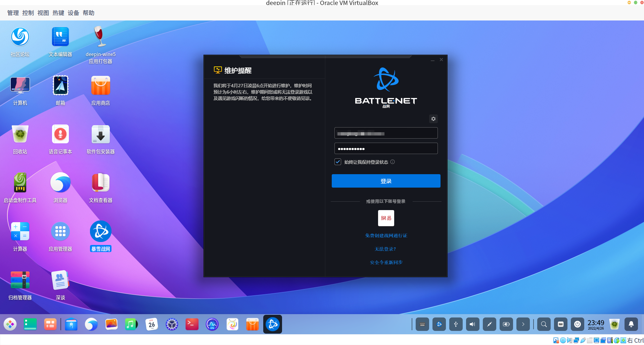Viewport: 644px width, 345px height.
Task: Click the free Battle.net account creation link
Action: pos(386,236)
